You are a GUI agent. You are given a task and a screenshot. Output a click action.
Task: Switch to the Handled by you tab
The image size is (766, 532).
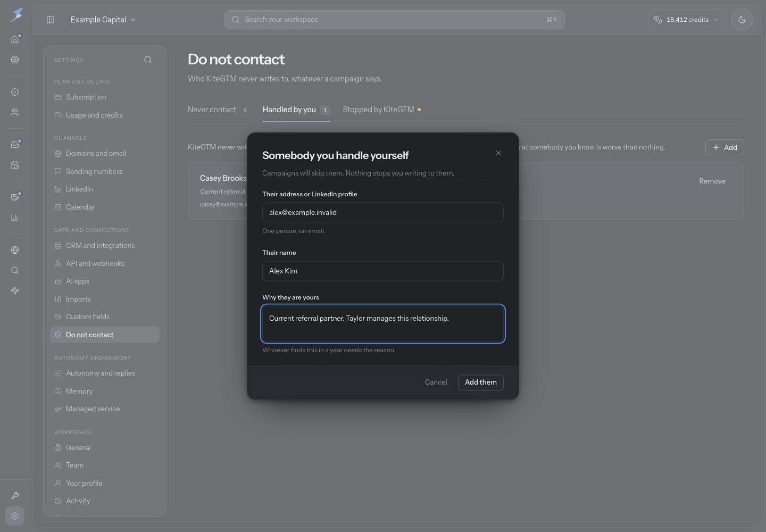pyautogui.click(x=296, y=110)
